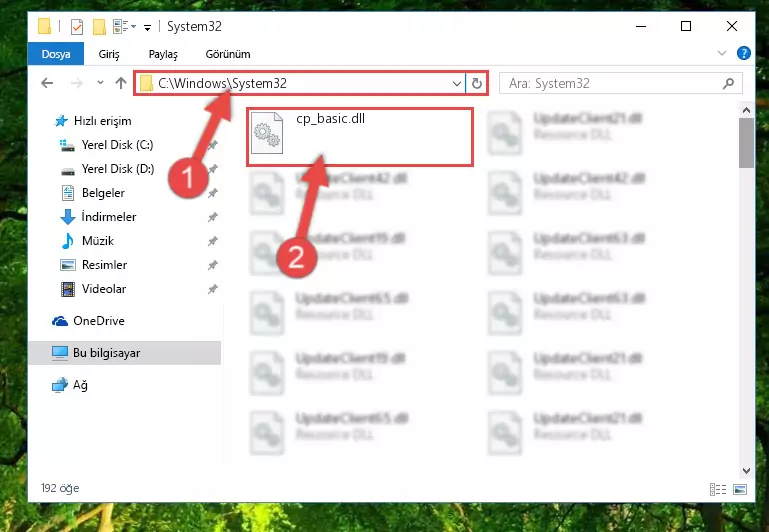Viewport: 769px width, 532px height.
Task: Click the cp_basic.dll gear file icon
Action: click(x=267, y=133)
